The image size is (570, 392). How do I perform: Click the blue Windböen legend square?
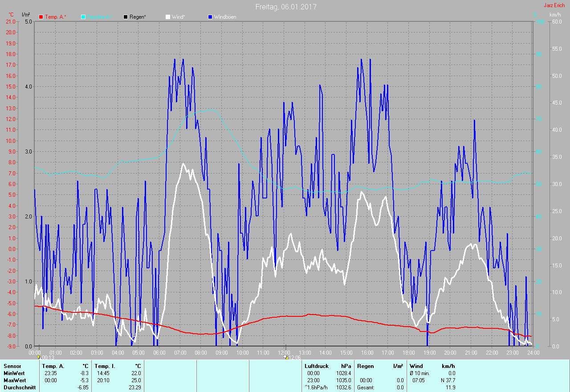tap(210, 17)
